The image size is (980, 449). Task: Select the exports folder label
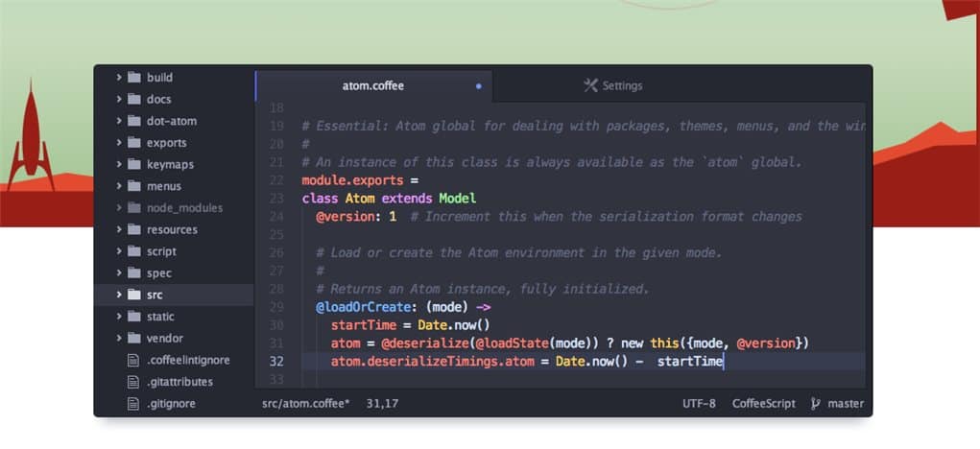pos(167,143)
